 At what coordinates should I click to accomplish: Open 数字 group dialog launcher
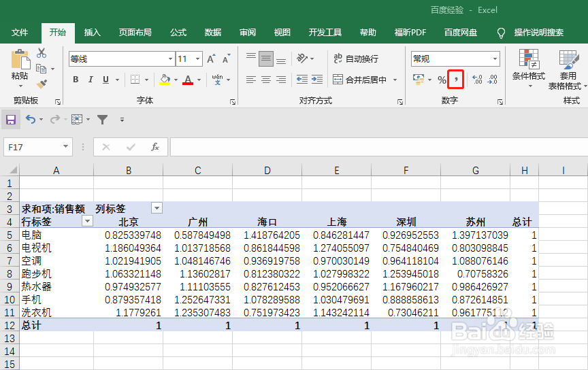[x=500, y=102]
